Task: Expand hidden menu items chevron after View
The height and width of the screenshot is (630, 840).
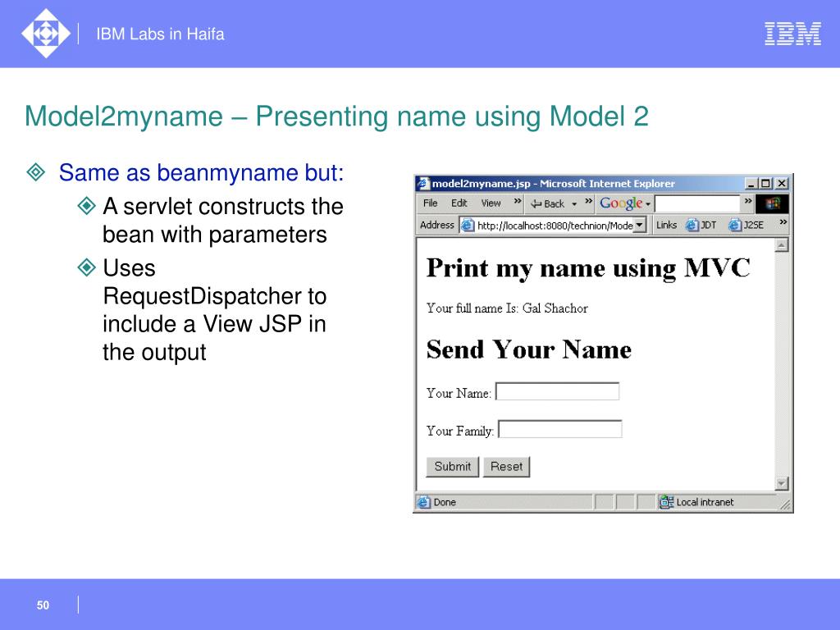Action: pyautogui.click(x=518, y=202)
